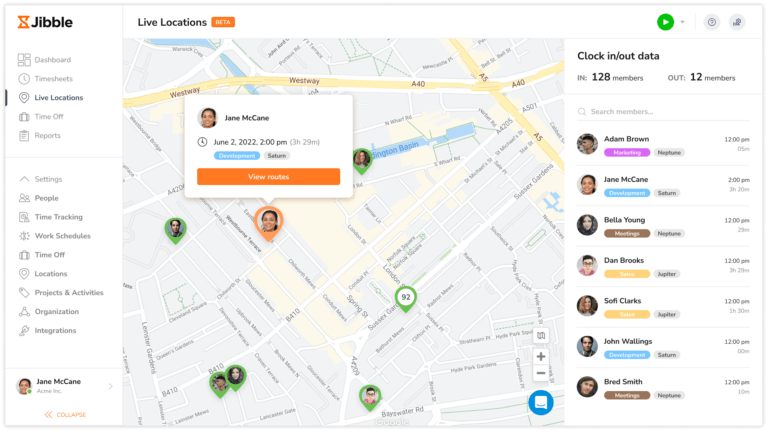The height and width of the screenshot is (431, 768).
Task: Click the People icon in sidebar
Action: pyautogui.click(x=24, y=198)
